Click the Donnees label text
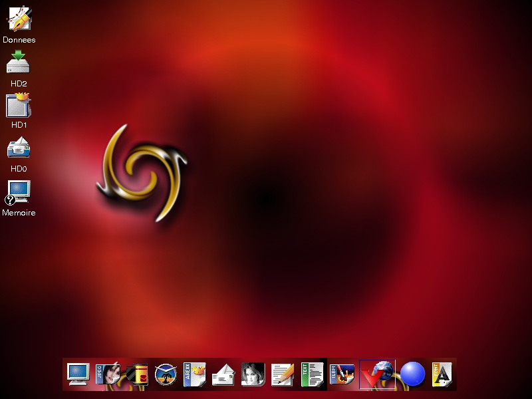The width and height of the screenshot is (532, 399). (x=19, y=40)
